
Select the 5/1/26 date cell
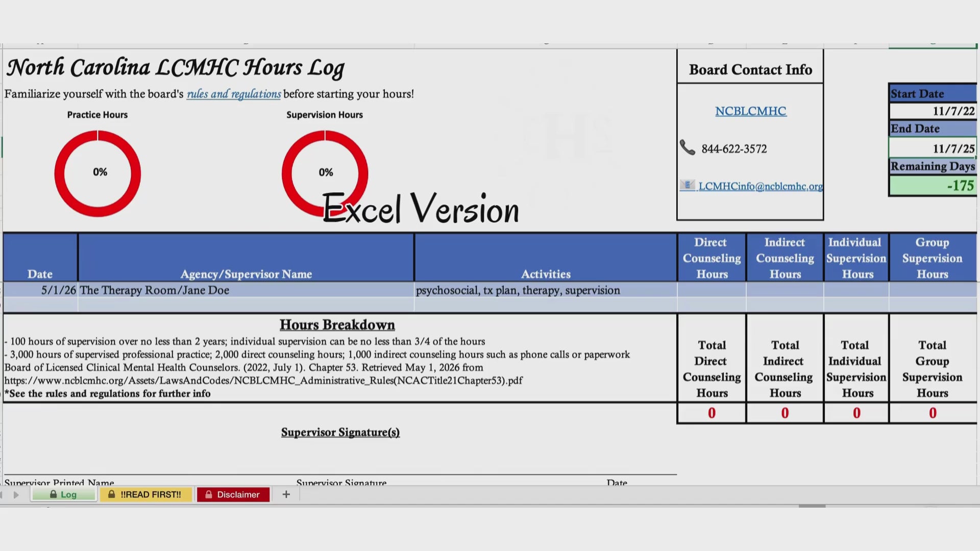click(40, 290)
